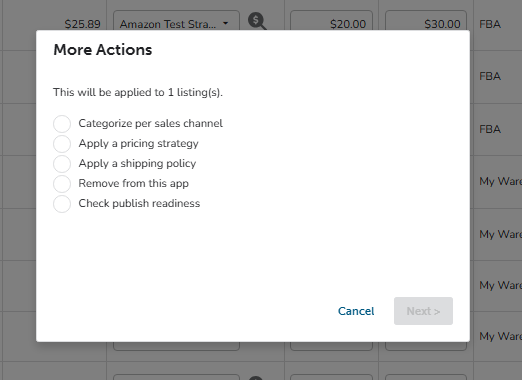Image resolution: width=522 pixels, height=380 pixels.
Task: Click the bottom-most My Warehouse cell
Action: [500, 336]
